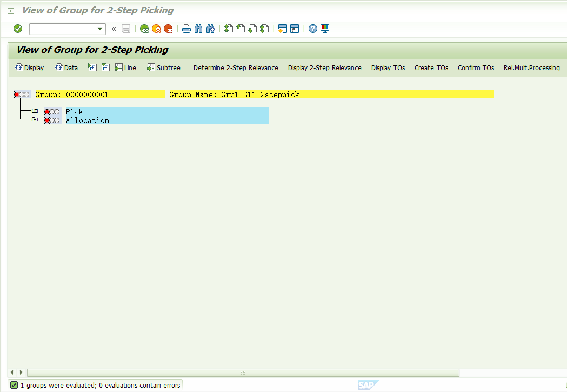This screenshot has width=567, height=392.
Task: Toggle the status light next to Allocation
Action: point(52,120)
